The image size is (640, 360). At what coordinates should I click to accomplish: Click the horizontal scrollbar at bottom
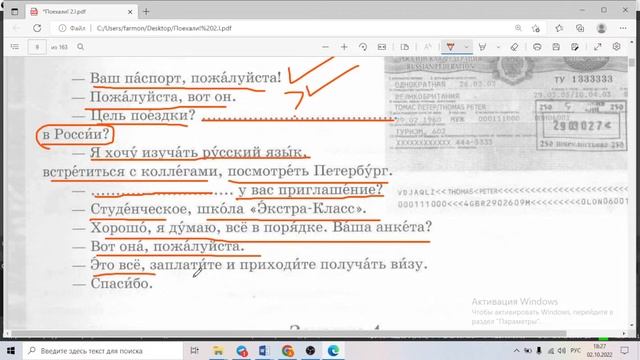coord(289,333)
